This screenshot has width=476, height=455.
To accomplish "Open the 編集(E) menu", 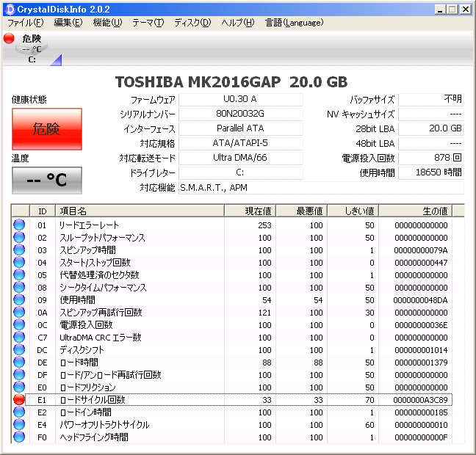I will (x=68, y=23).
